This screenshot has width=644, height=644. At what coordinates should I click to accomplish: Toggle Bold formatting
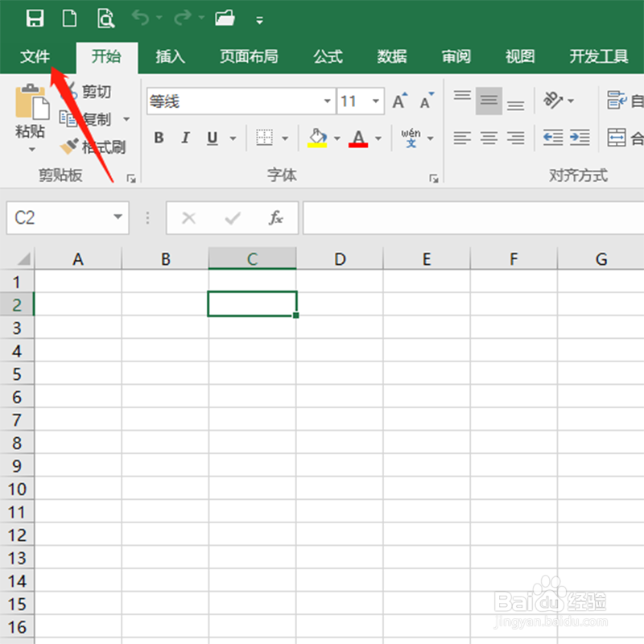159,138
